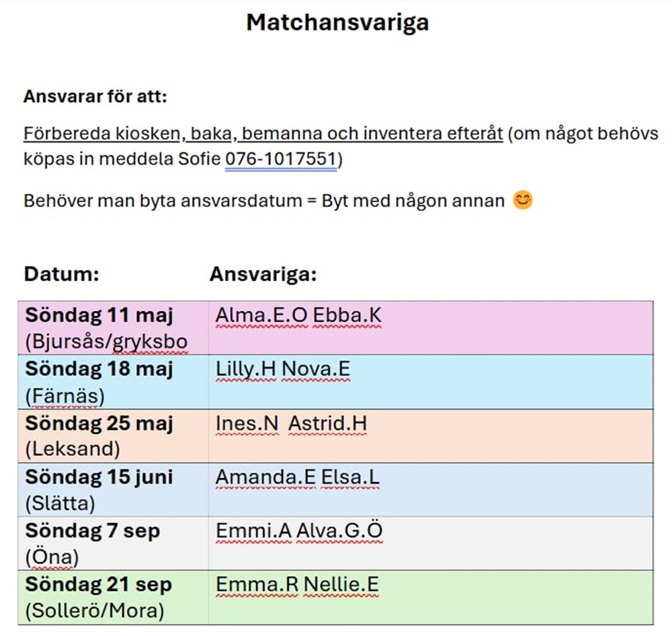Click the name Nova.E

316,369
